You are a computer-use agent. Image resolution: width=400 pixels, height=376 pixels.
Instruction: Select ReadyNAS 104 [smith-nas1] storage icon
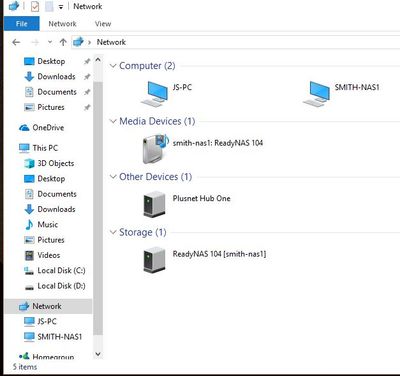[x=154, y=260]
